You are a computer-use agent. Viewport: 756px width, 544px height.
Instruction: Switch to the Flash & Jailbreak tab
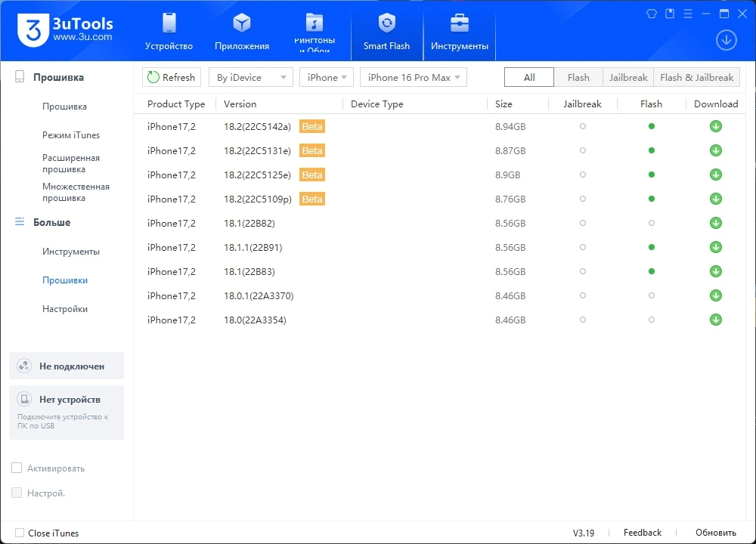coord(697,77)
